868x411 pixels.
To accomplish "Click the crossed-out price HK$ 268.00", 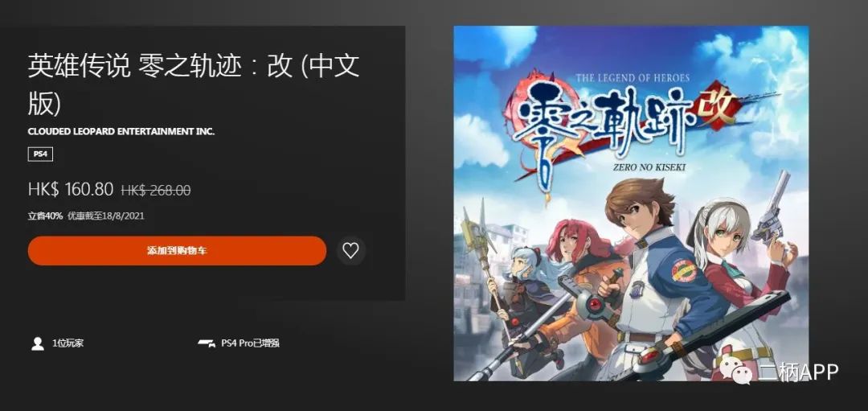I will (x=156, y=190).
